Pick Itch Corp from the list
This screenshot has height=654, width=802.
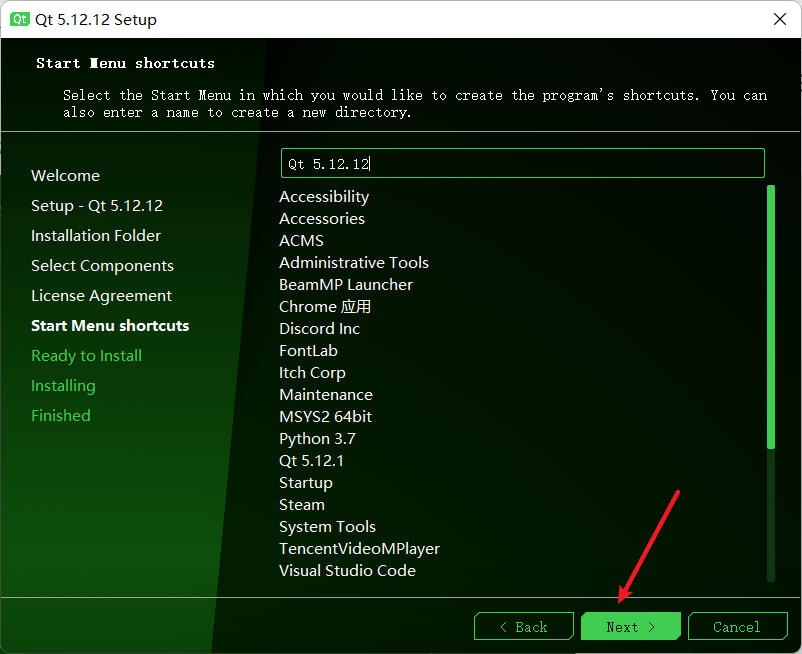pos(312,373)
